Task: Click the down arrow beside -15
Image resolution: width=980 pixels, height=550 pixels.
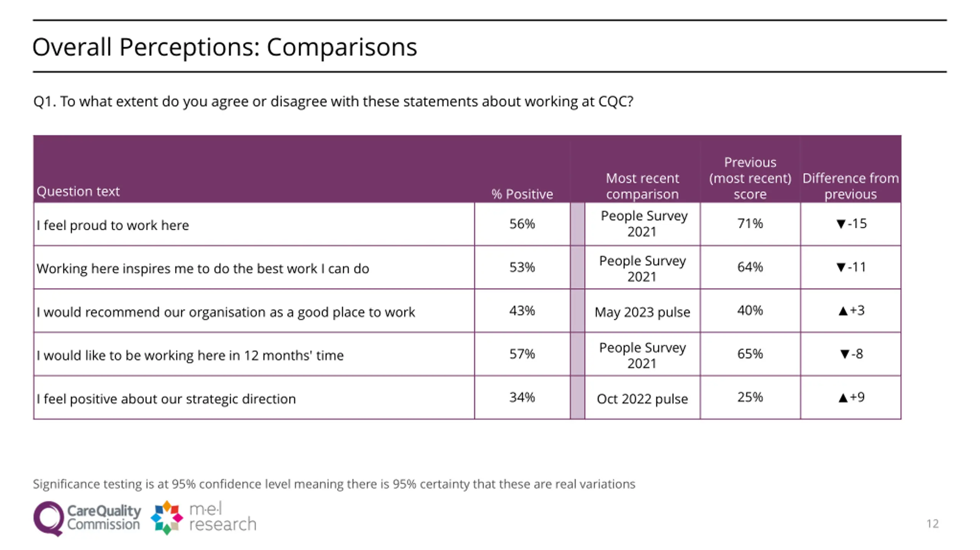Action: point(841,224)
